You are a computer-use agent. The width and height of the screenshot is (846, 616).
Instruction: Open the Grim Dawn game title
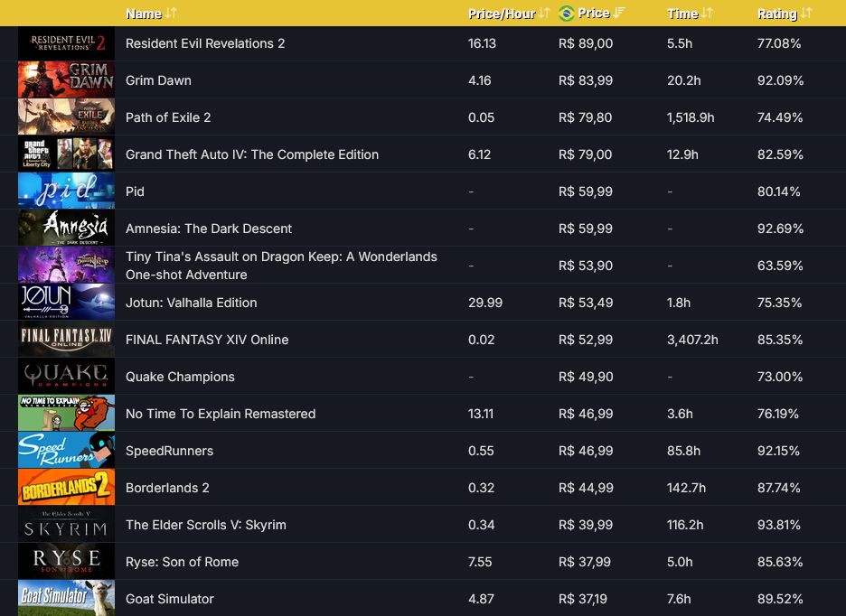coord(159,80)
